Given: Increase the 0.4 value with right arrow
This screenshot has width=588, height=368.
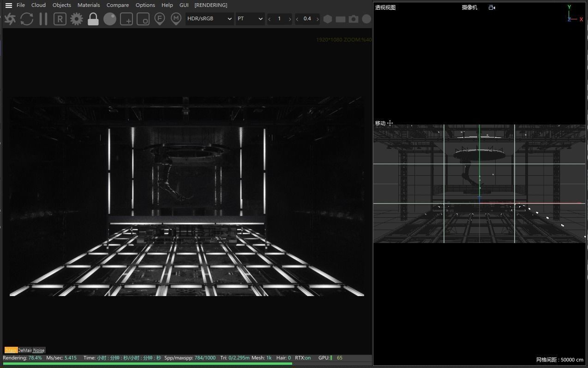Looking at the screenshot, I should pyautogui.click(x=317, y=19).
